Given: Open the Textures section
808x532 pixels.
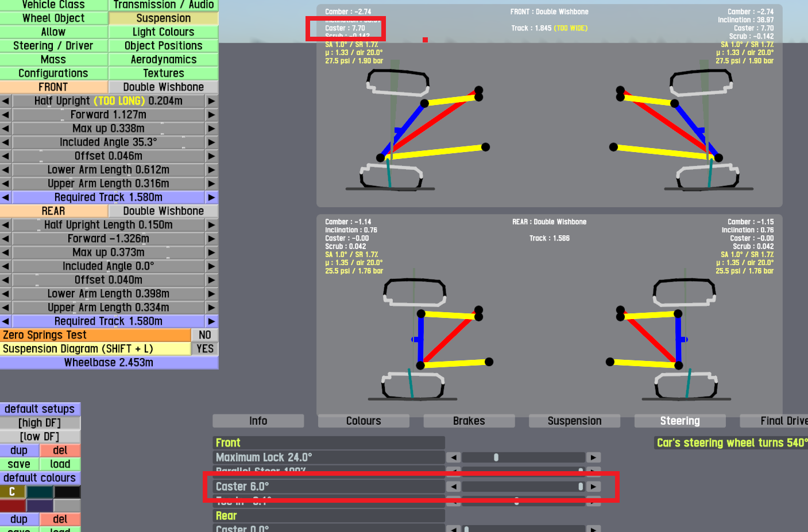Looking at the screenshot, I should click(x=164, y=73).
